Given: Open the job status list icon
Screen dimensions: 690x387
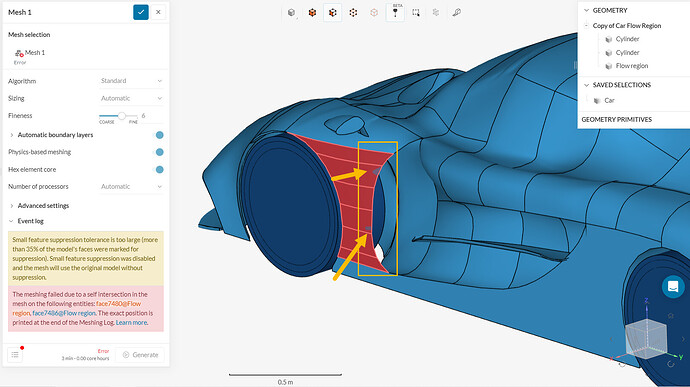Looking at the screenshot, I should [15, 354].
